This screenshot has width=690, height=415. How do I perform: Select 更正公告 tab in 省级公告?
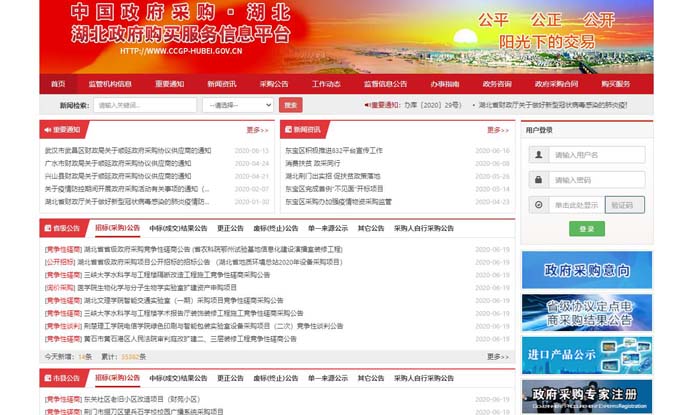pos(230,228)
